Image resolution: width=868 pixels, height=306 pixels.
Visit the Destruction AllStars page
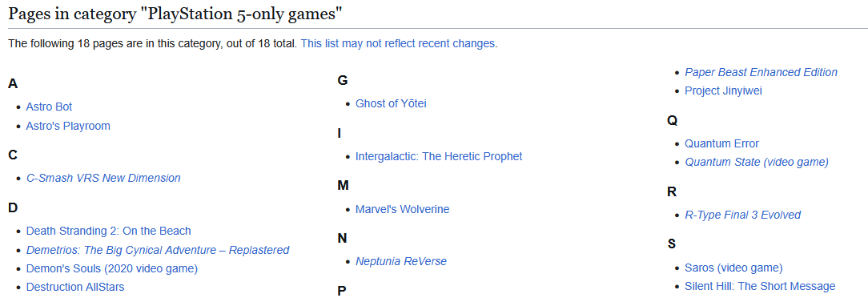(75, 288)
